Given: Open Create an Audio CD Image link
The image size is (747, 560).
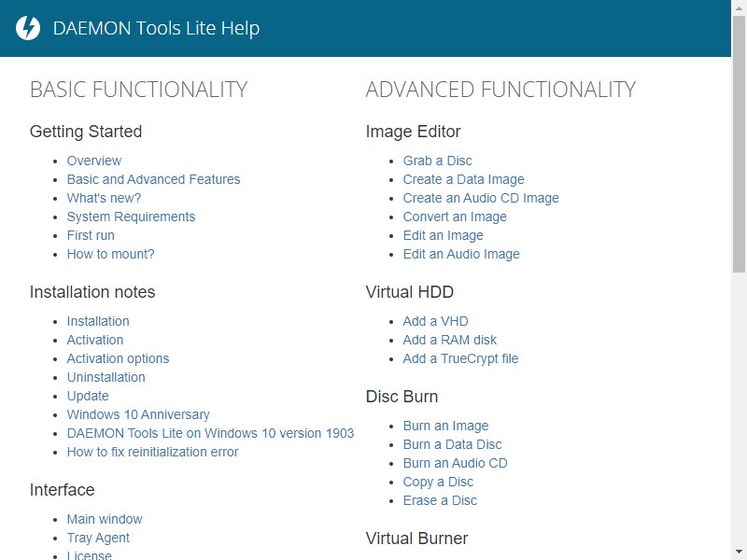Looking at the screenshot, I should point(481,198).
